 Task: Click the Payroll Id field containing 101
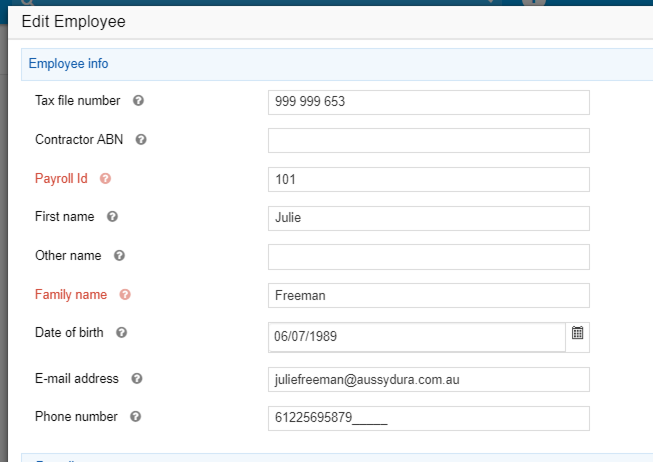point(428,179)
